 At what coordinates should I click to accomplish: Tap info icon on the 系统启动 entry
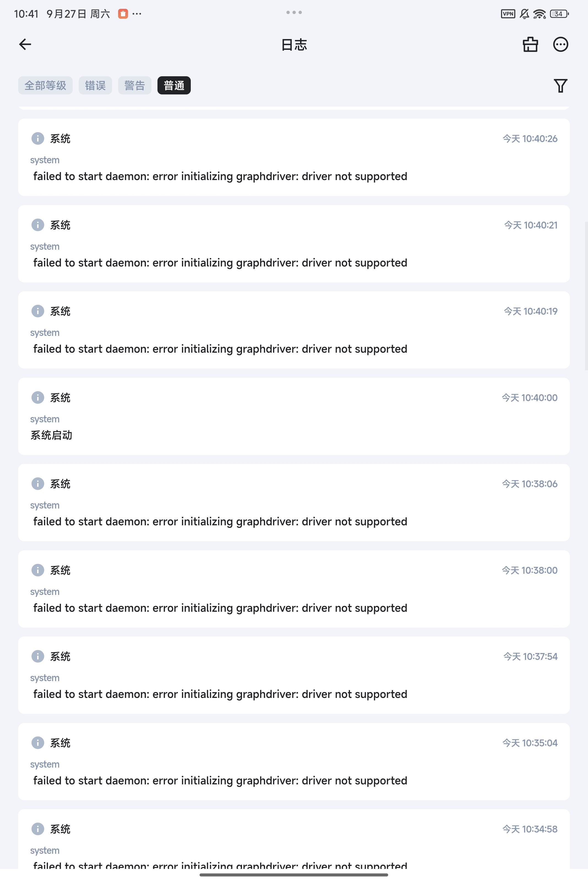(38, 397)
